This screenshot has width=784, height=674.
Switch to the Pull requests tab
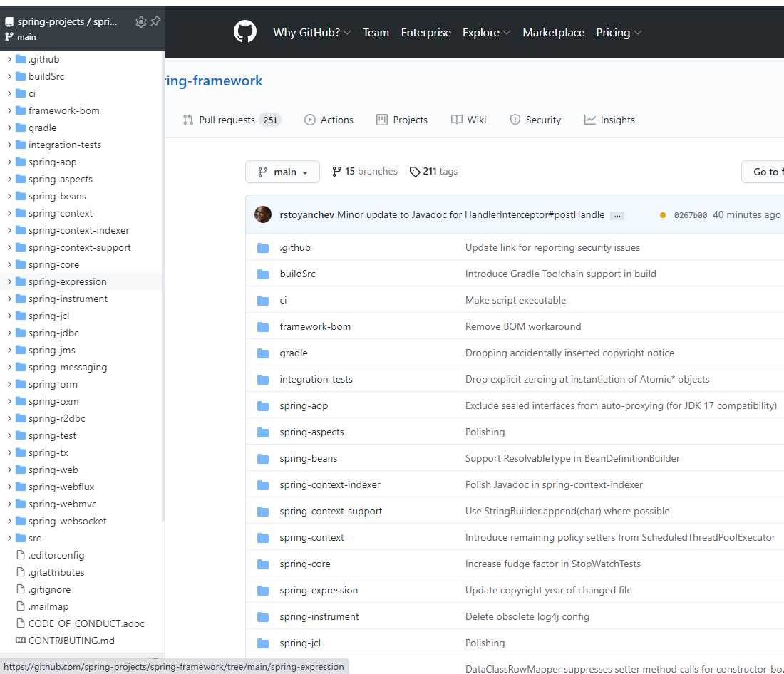232,120
